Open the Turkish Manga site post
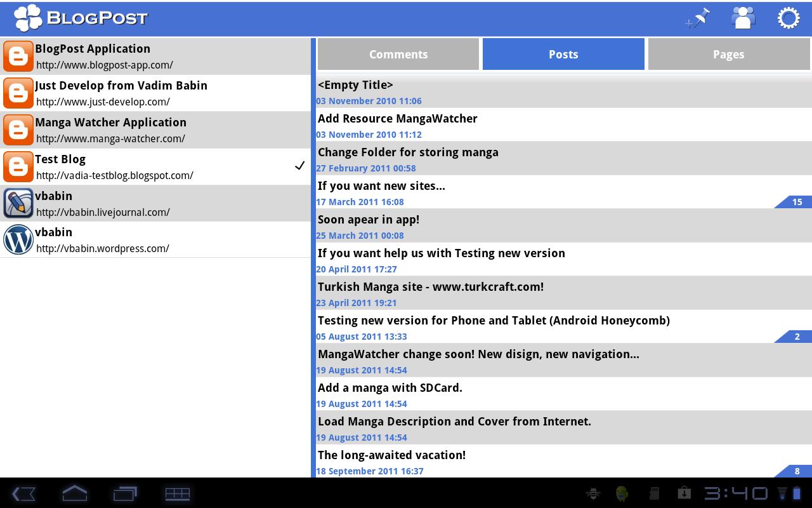Image resolution: width=812 pixels, height=508 pixels. pyautogui.click(x=564, y=293)
